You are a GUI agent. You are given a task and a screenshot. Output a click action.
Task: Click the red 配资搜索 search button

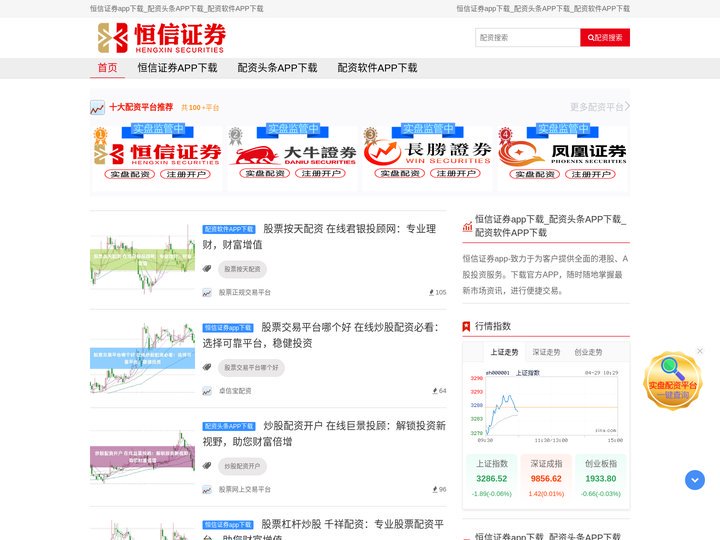pyautogui.click(x=605, y=38)
